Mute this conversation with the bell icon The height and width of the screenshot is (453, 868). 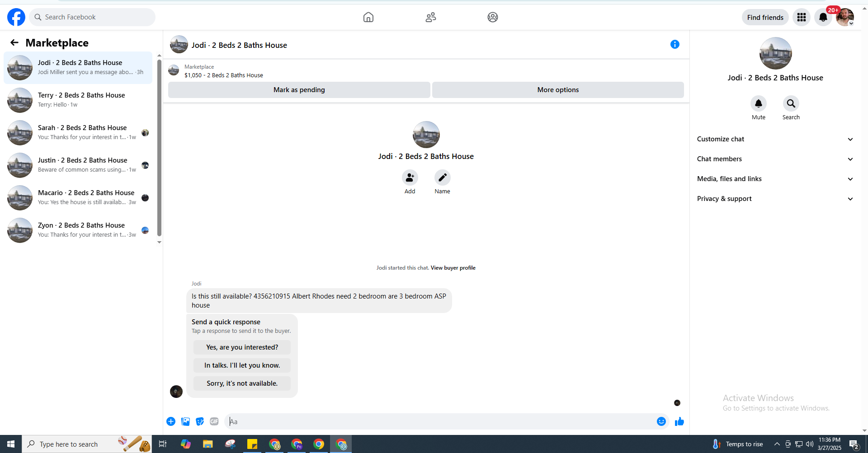click(759, 103)
